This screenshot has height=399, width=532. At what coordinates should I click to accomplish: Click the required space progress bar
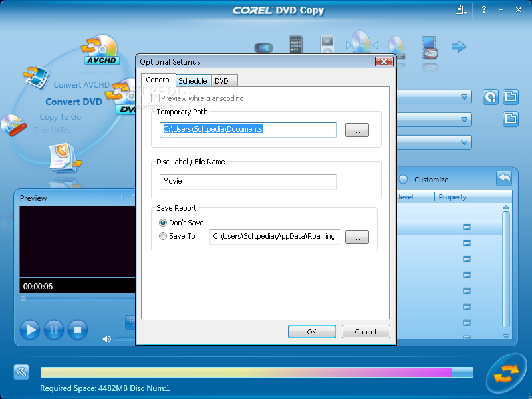[x=257, y=372]
